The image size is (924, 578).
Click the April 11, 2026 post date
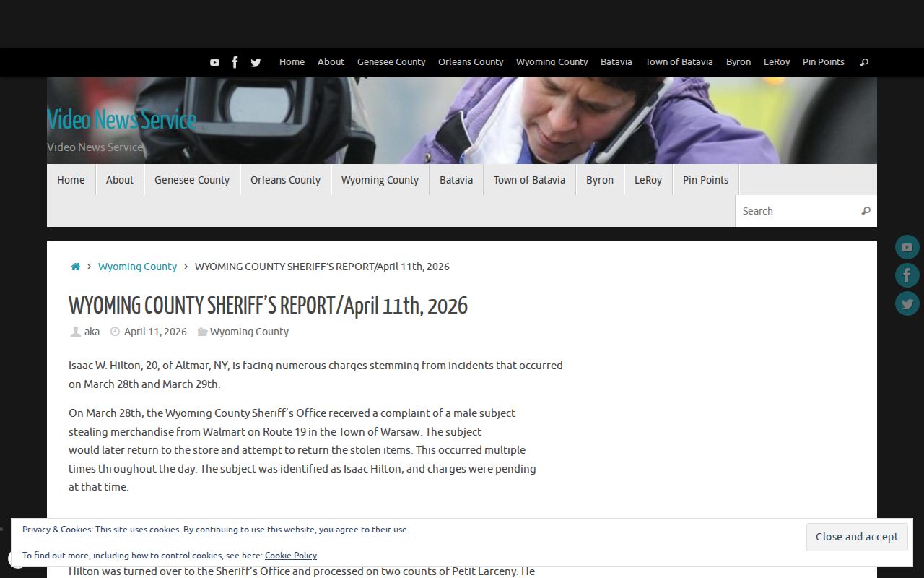155,332
